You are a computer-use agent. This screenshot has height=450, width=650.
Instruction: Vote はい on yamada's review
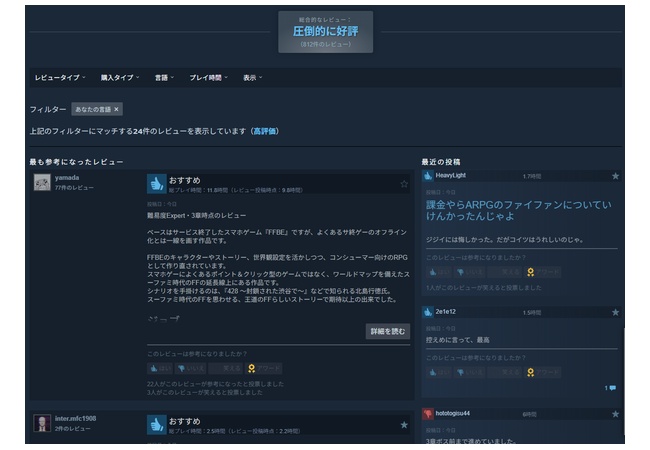coord(160,368)
